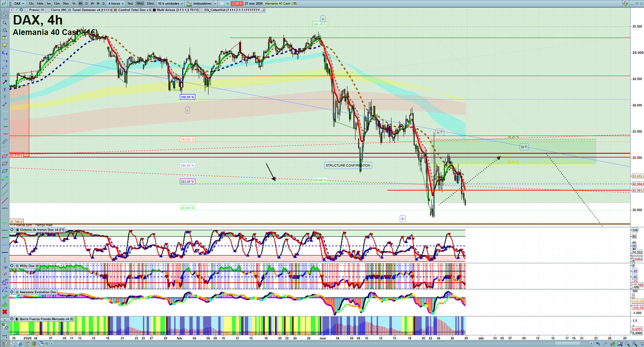644x347 pixels.
Task: Open the chat comments icon
Action: click(20, 344)
